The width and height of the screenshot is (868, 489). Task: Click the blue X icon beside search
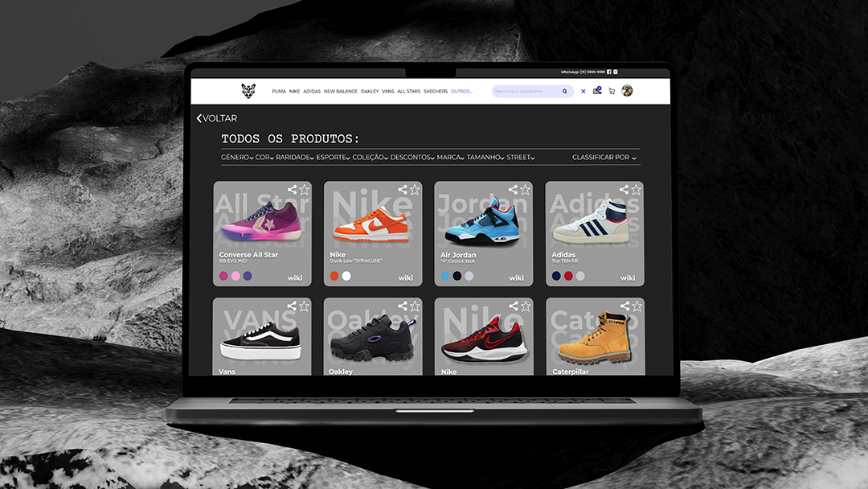click(583, 92)
